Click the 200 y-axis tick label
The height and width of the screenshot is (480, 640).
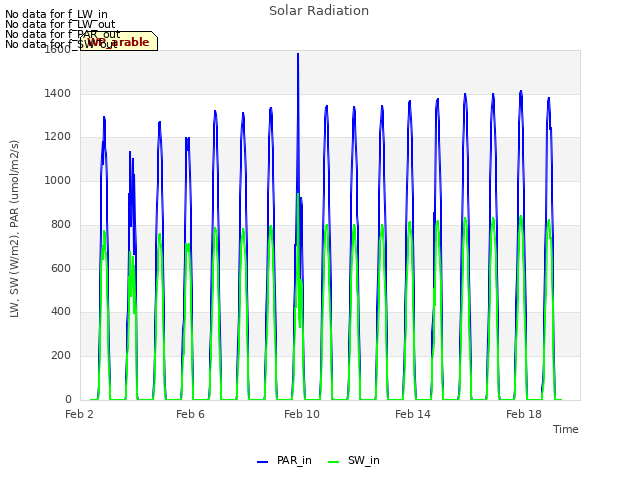[61, 356]
